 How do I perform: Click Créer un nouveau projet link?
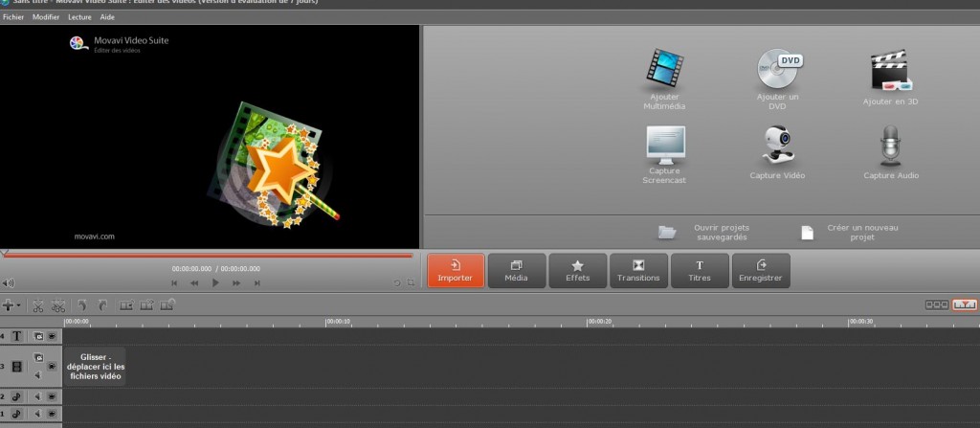862,233
